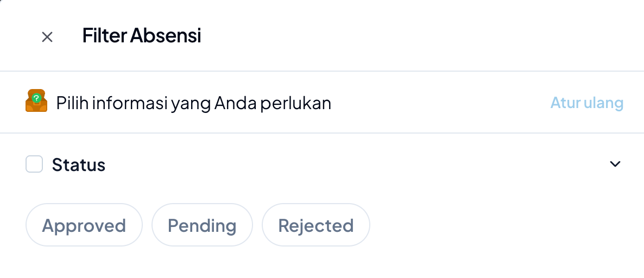
Task: Select the Pending status chip
Action: (x=202, y=225)
